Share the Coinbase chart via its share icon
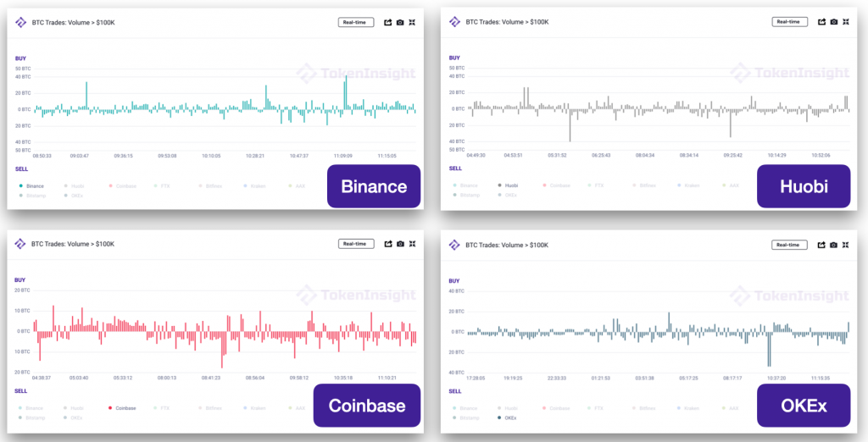 (388, 244)
